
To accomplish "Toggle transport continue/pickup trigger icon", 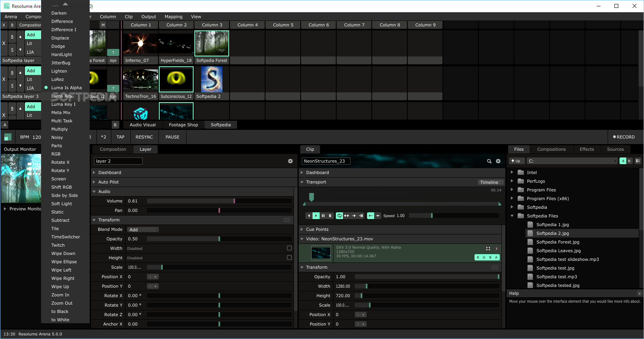I will (378, 215).
